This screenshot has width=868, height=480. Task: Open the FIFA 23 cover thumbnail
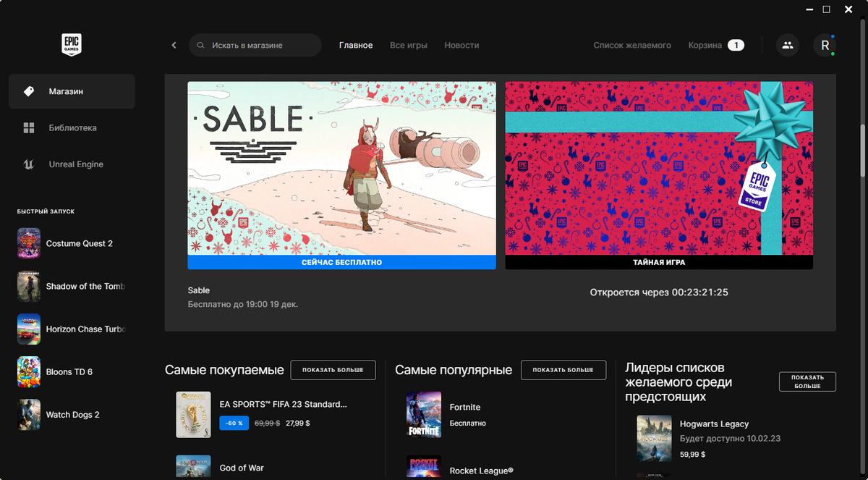[193, 415]
